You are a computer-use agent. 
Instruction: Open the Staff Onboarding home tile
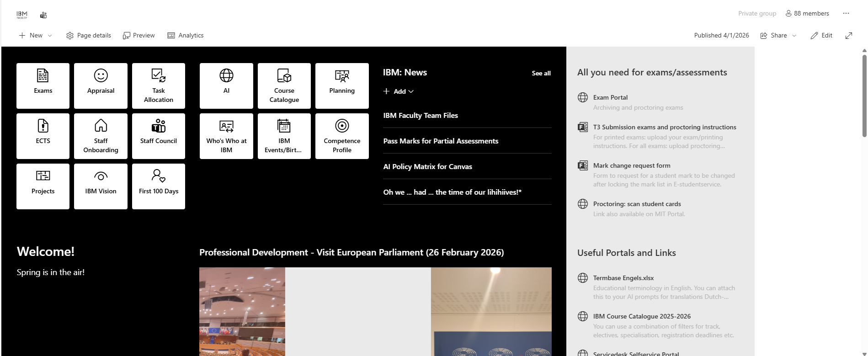101,136
